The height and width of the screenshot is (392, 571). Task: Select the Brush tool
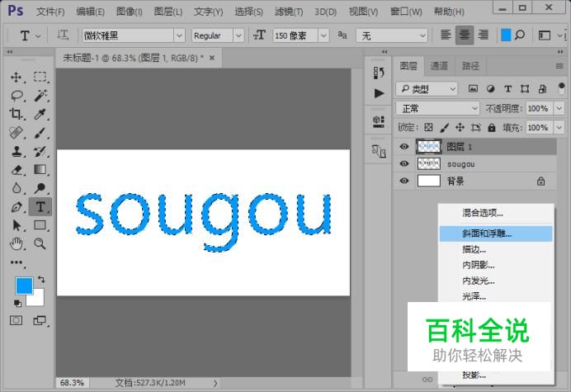[x=40, y=133]
